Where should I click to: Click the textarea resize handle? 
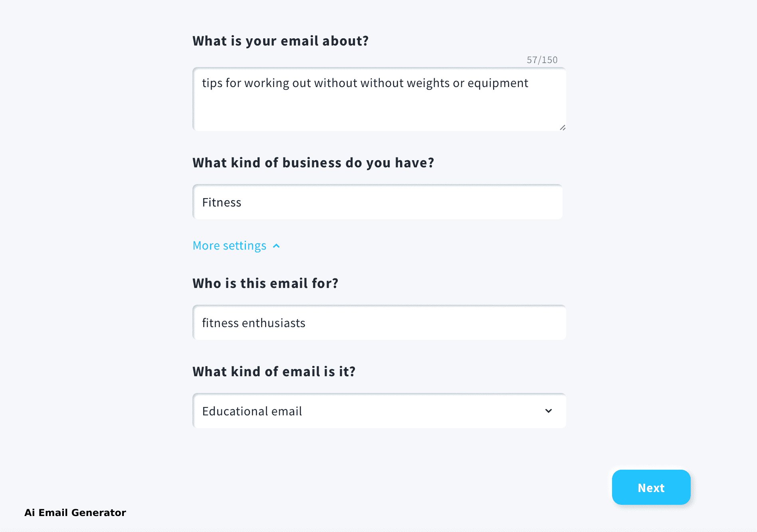pos(562,128)
